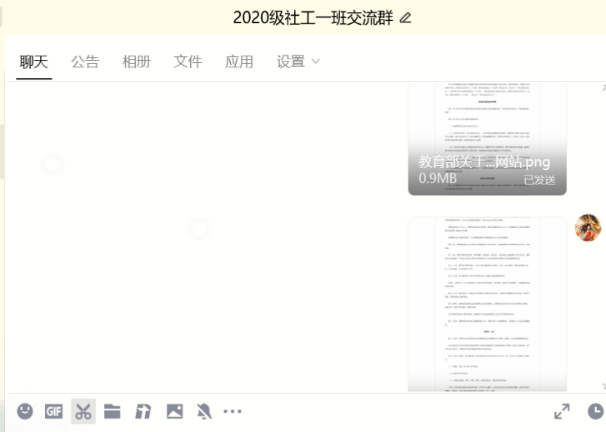
Task: Click the GIF sticker button
Action: [54, 411]
